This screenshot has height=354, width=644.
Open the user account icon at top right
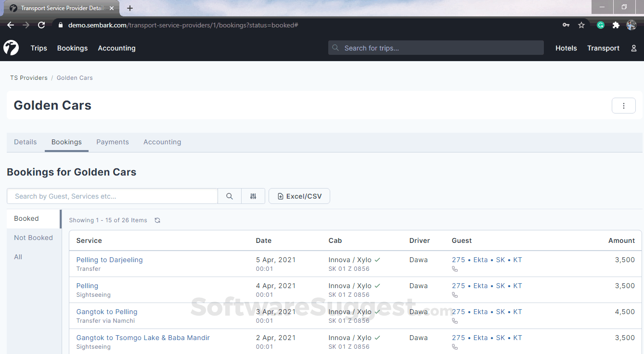633,48
